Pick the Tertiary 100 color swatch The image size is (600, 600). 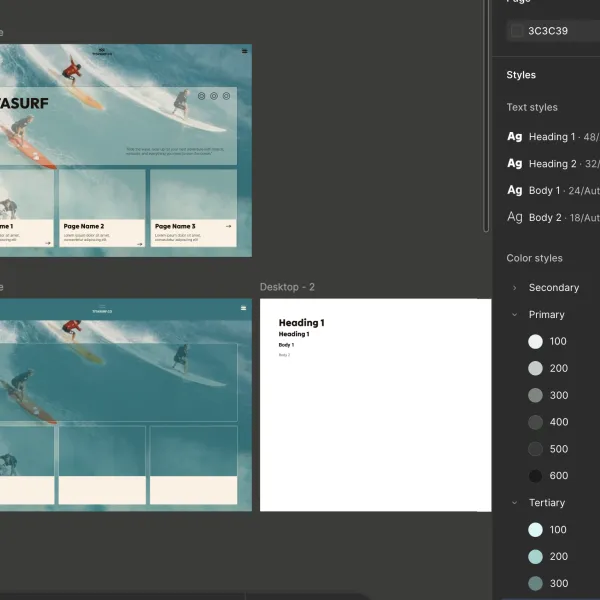pos(535,530)
